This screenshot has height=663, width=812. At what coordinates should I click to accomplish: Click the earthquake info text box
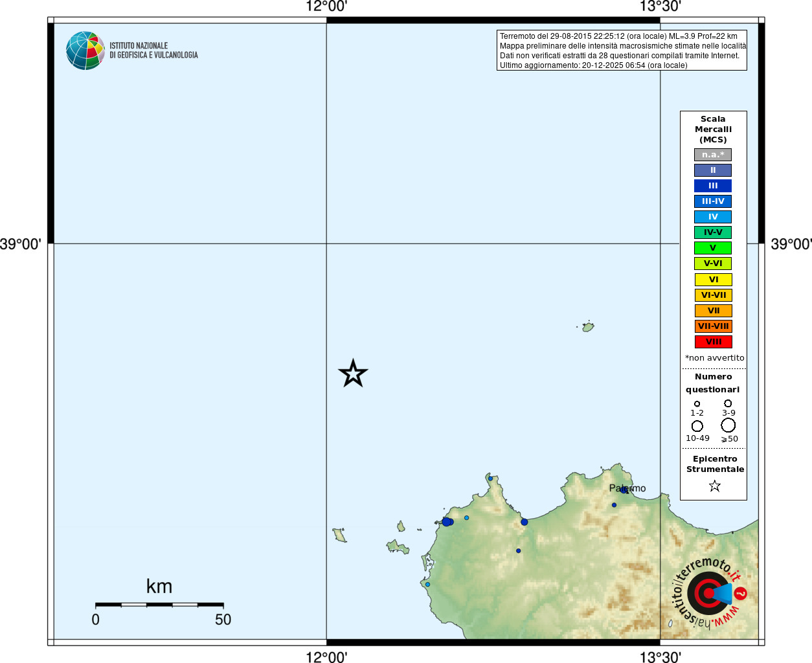point(622,51)
